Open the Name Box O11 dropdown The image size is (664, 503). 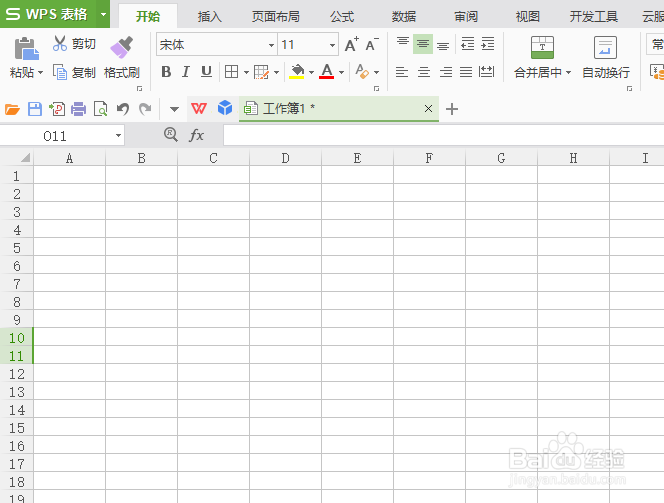tap(118, 136)
